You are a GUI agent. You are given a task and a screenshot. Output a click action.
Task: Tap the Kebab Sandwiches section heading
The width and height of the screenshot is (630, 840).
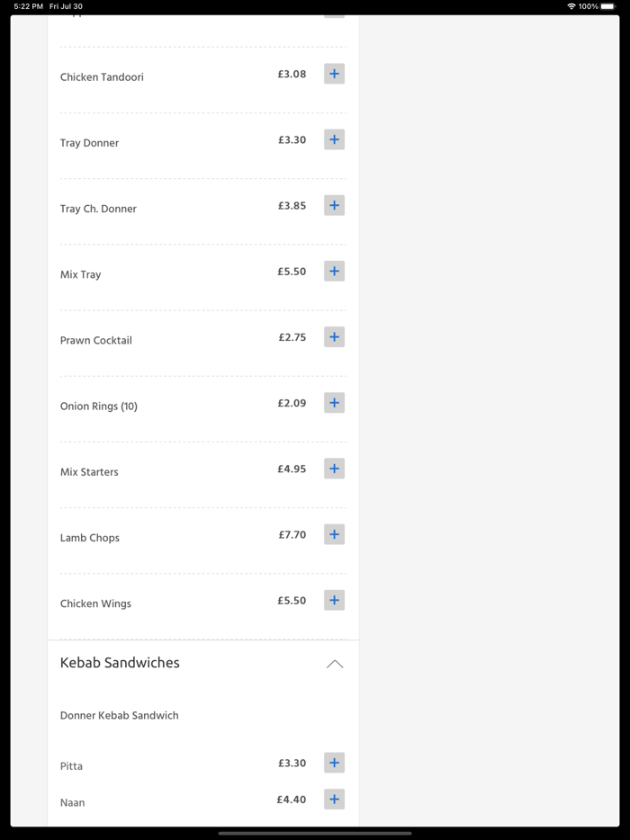tap(120, 663)
